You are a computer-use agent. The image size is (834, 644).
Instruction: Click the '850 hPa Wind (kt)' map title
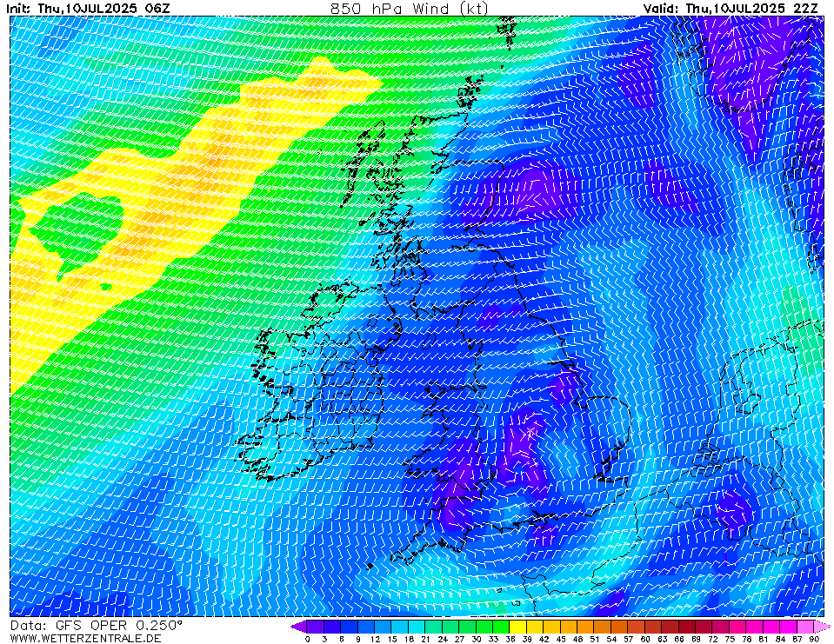coord(409,8)
